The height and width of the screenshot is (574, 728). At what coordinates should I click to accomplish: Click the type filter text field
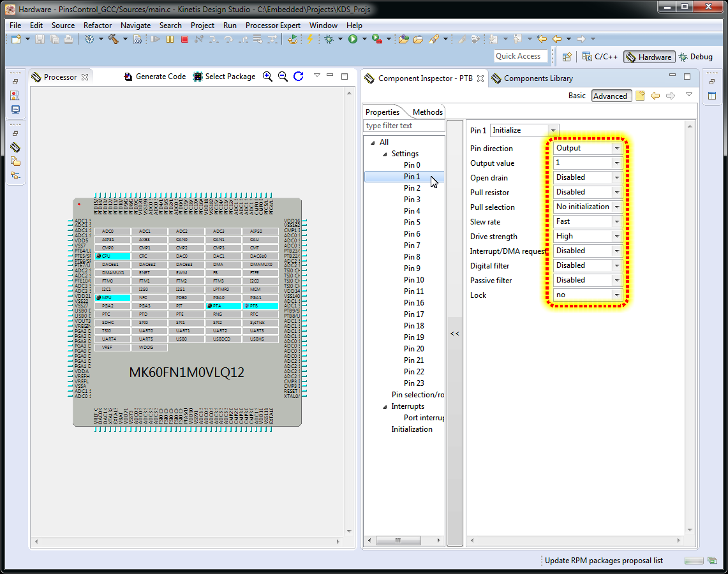404,126
